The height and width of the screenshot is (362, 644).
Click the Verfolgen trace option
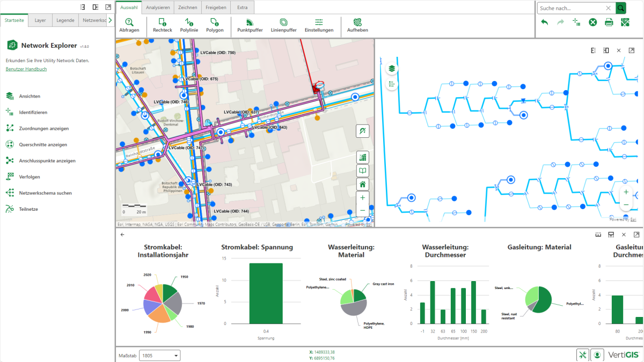(x=30, y=177)
